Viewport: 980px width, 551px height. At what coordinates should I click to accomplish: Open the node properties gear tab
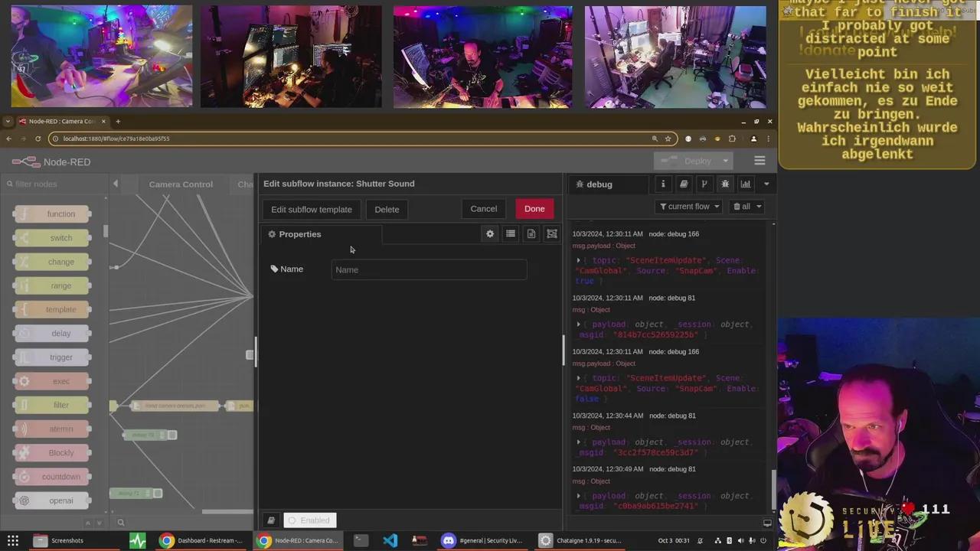coord(490,234)
